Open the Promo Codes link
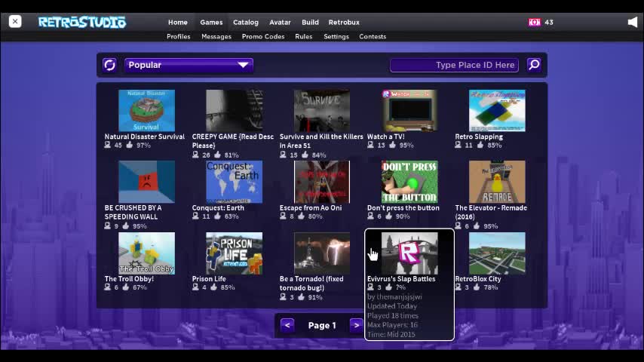The image size is (644, 362). [263, 36]
